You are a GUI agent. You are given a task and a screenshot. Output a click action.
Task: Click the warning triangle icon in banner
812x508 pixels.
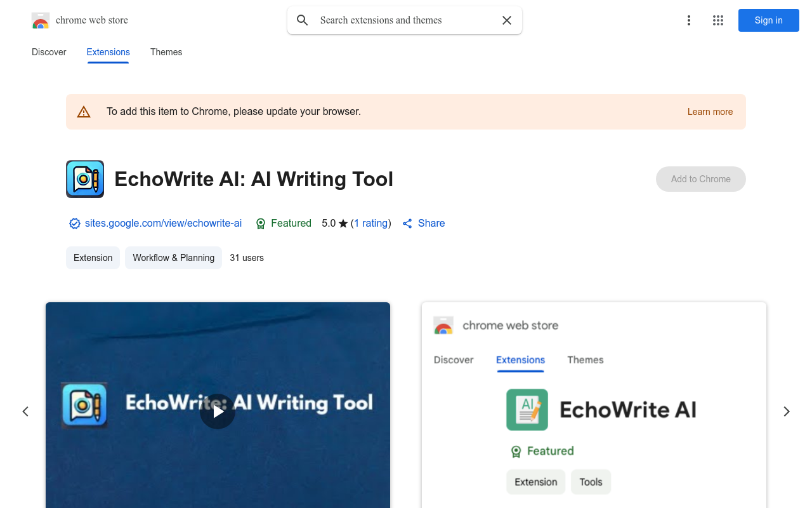(x=84, y=112)
